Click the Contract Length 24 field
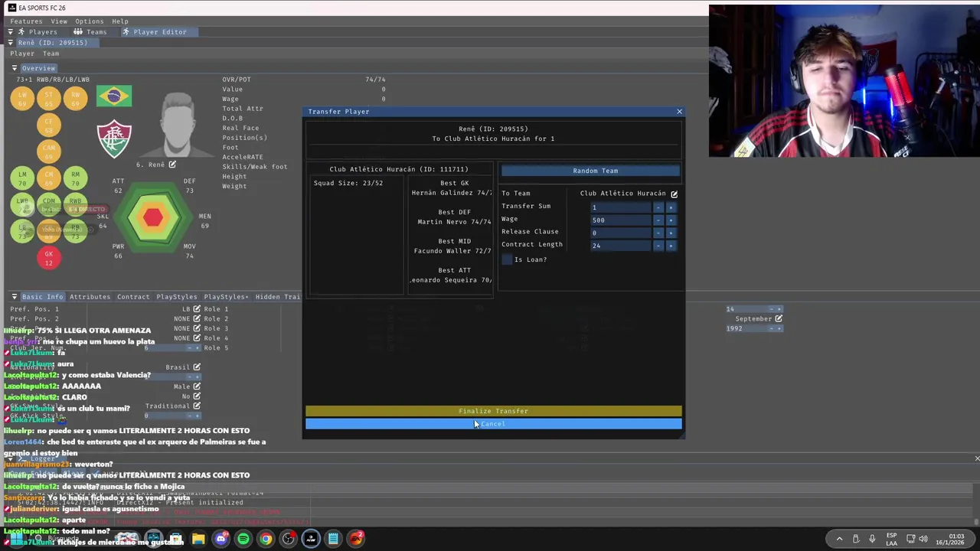The width and height of the screenshot is (980, 551). [620, 246]
